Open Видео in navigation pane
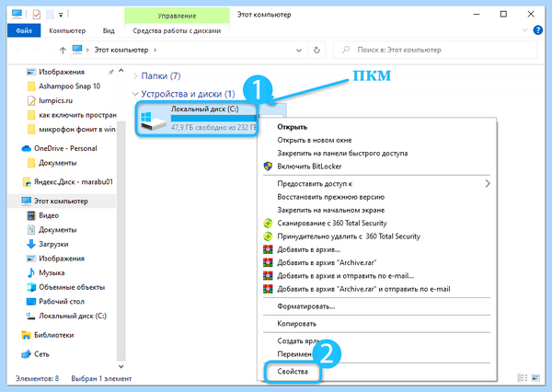The width and height of the screenshot is (552, 392). click(49, 215)
